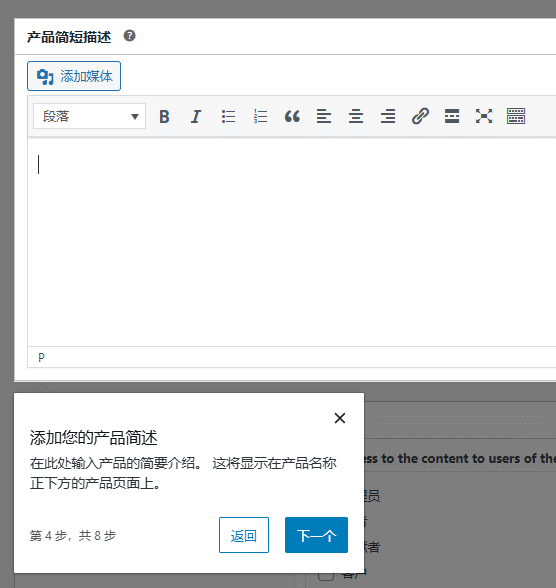Click the 下一个 button
The height and width of the screenshot is (588, 556).
coord(316,535)
